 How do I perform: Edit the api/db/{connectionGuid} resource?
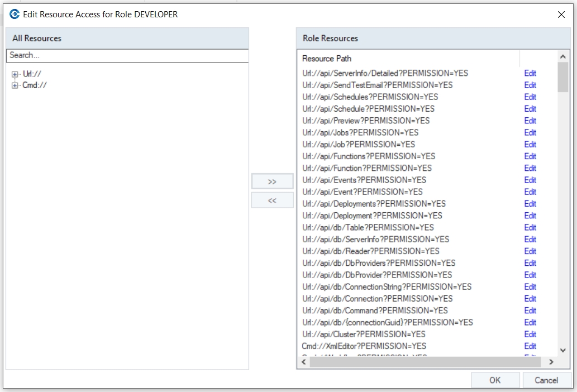click(530, 323)
